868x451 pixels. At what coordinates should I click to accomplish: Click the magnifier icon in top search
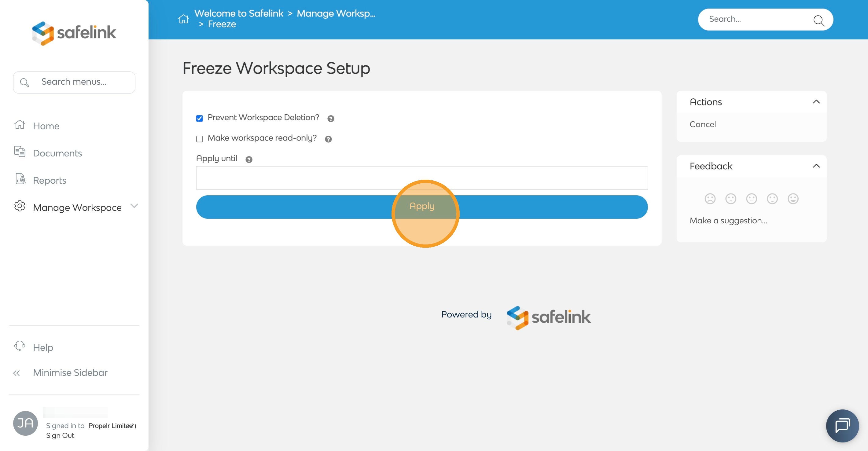click(x=818, y=20)
